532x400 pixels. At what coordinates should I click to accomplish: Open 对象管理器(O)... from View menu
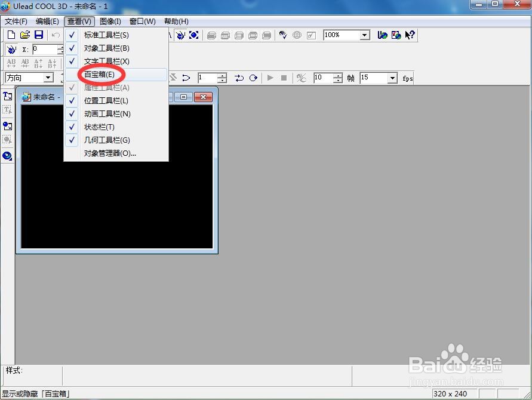click(116, 153)
